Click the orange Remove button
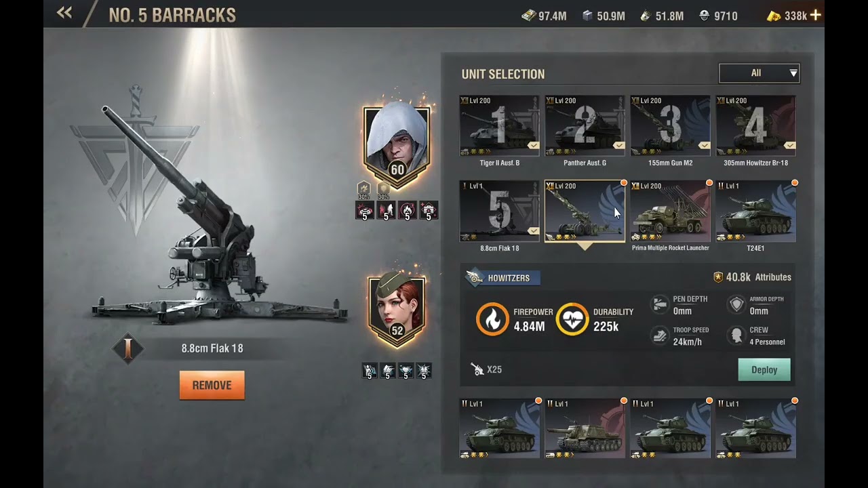The image size is (868, 488). 212,385
